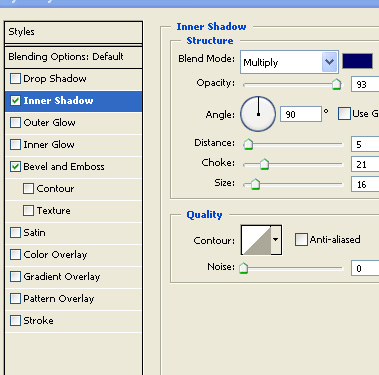Open the dark blue shadow color swatch
This screenshot has width=379, height=375.
coord(357,61)
